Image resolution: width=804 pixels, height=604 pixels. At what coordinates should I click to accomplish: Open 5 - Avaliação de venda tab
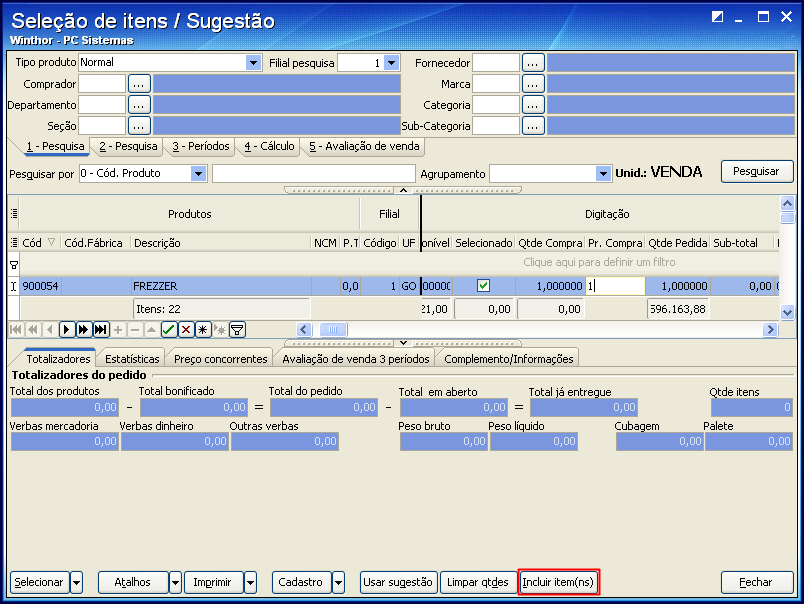point(364,147)
